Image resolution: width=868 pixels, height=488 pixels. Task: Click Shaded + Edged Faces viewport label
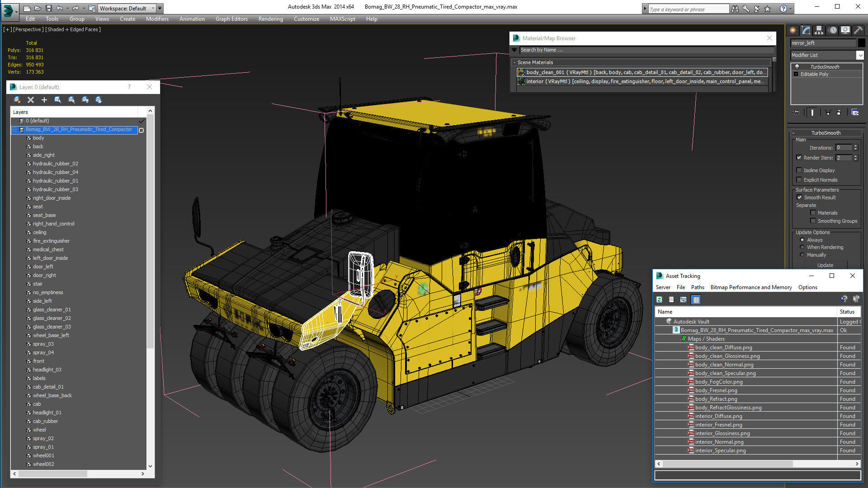click(73, 29)
